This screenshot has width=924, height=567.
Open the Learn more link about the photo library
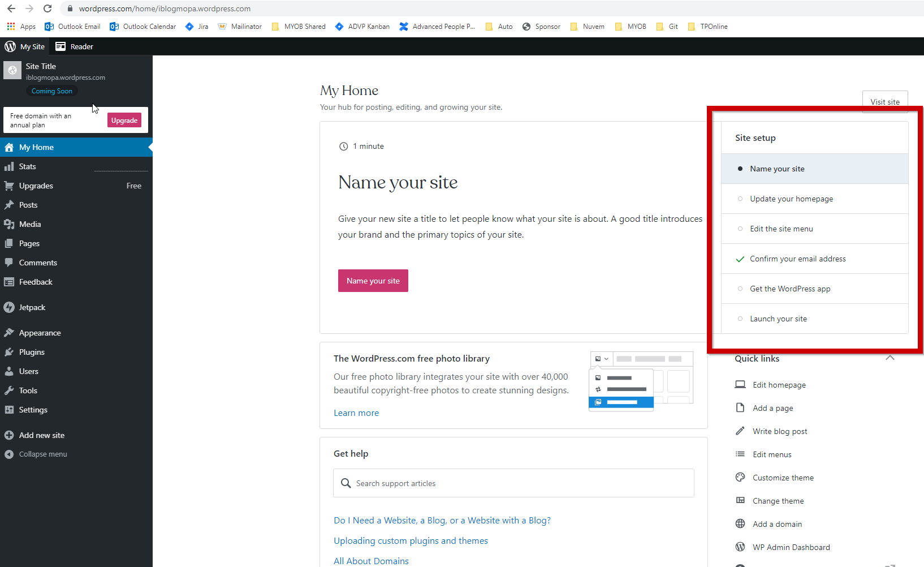pos(356,413)
